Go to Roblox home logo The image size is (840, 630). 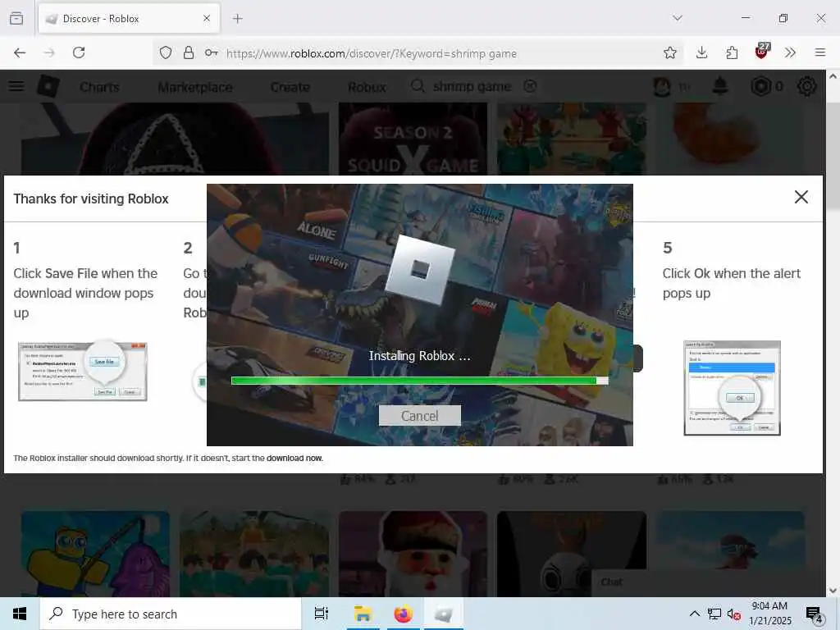point(48,86)
